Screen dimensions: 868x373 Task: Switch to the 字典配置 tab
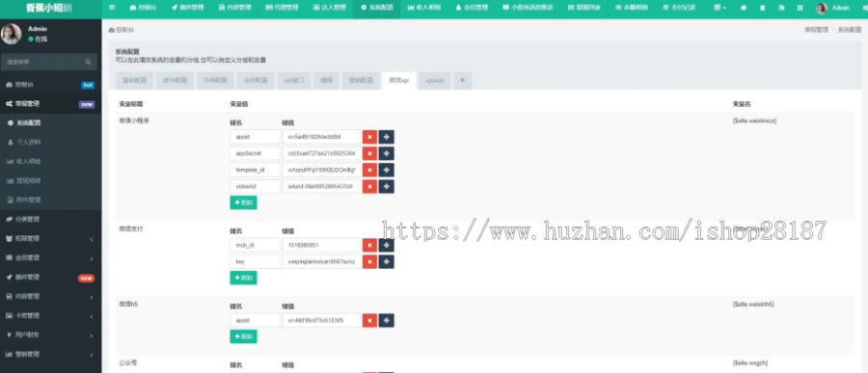[x=215, y=80]
